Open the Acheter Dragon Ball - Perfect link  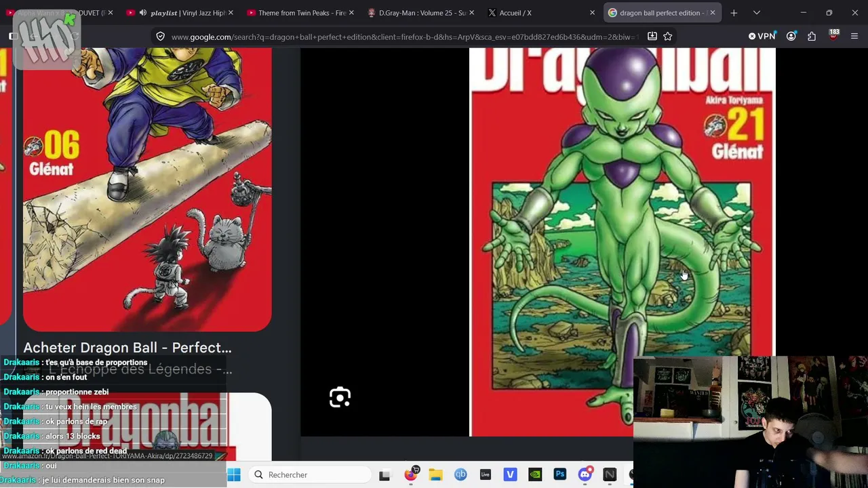tap(127, 348)
